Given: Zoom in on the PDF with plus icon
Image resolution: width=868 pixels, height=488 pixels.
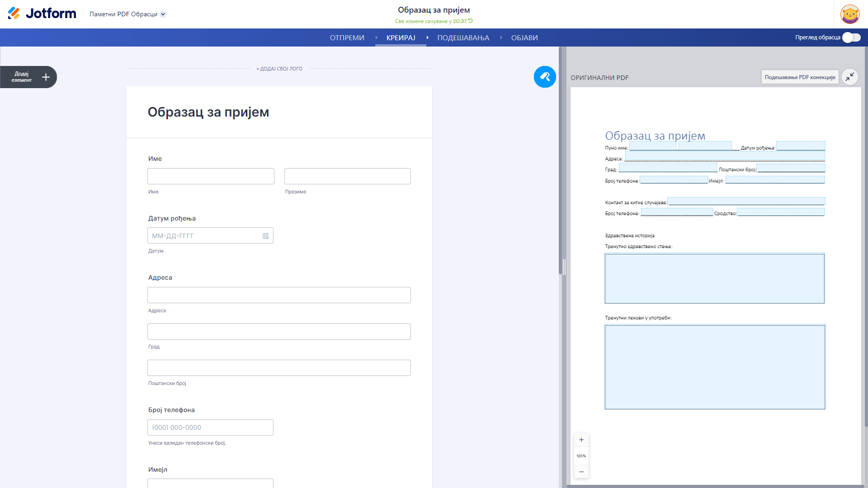Looking at the screenshot, I should 581,440.
